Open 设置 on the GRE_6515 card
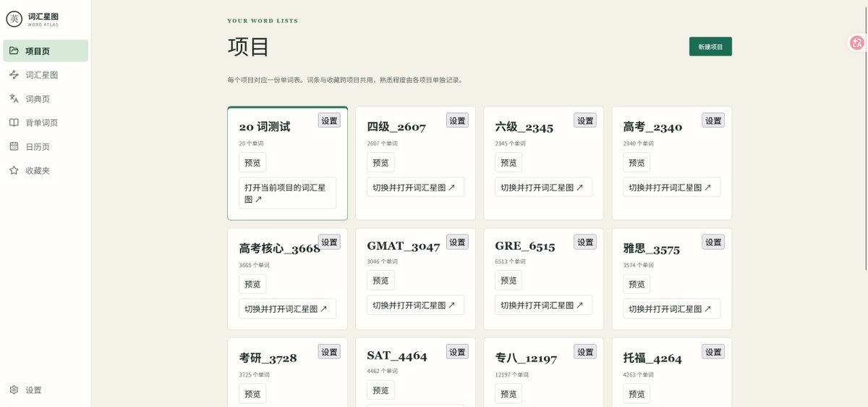This screenshot has height=407, width=868. tap(585, 242)
